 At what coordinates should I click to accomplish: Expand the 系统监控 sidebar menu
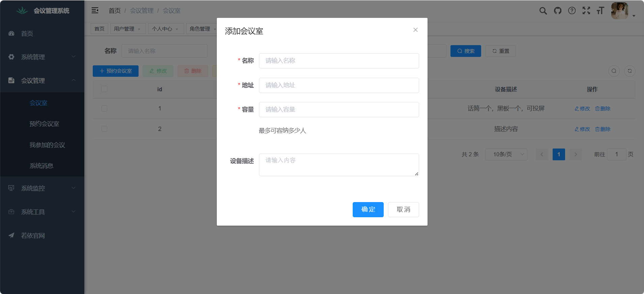point(42,188)
